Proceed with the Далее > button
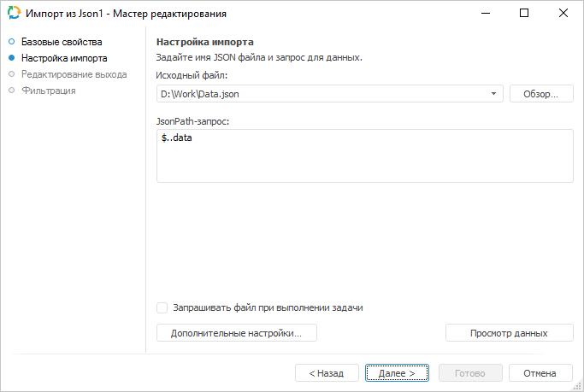This screenshot has height=392, width=584. (397, 373)
